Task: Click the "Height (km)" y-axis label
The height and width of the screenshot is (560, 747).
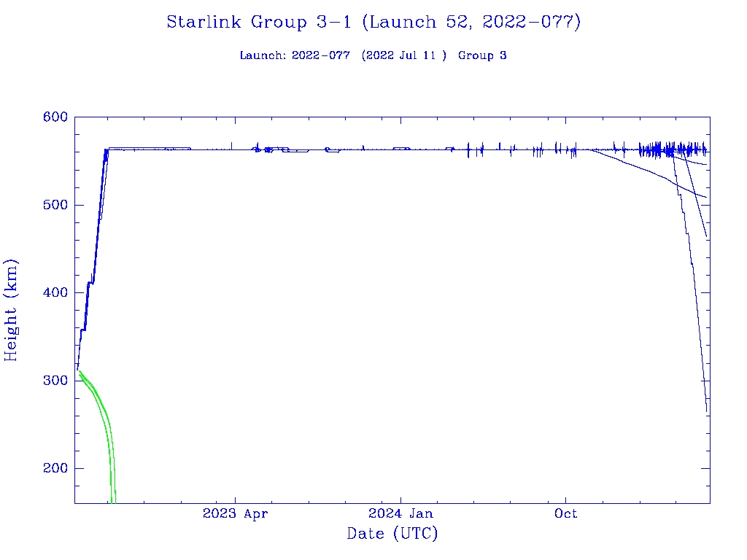Action: (x=10, y=310)
